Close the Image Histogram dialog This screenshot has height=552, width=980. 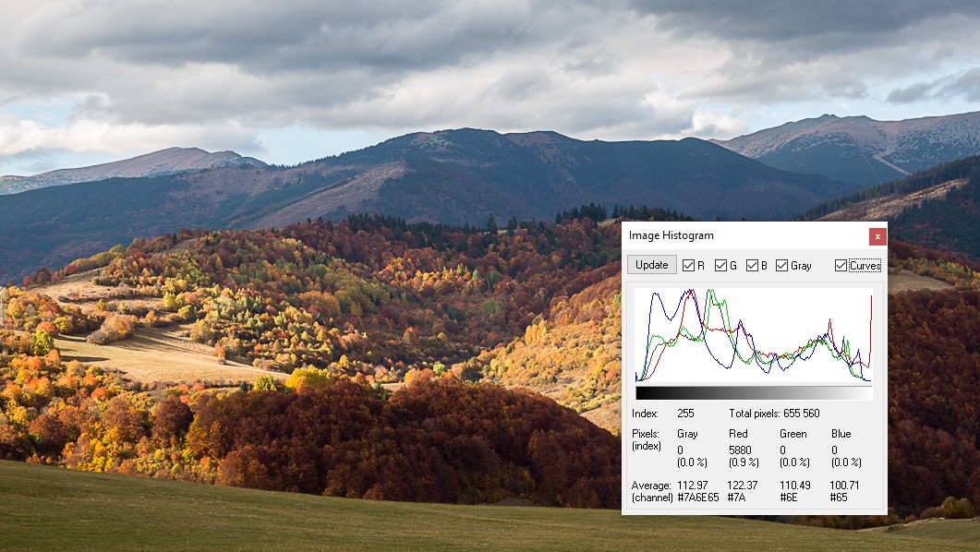click(x=877, y=236)
